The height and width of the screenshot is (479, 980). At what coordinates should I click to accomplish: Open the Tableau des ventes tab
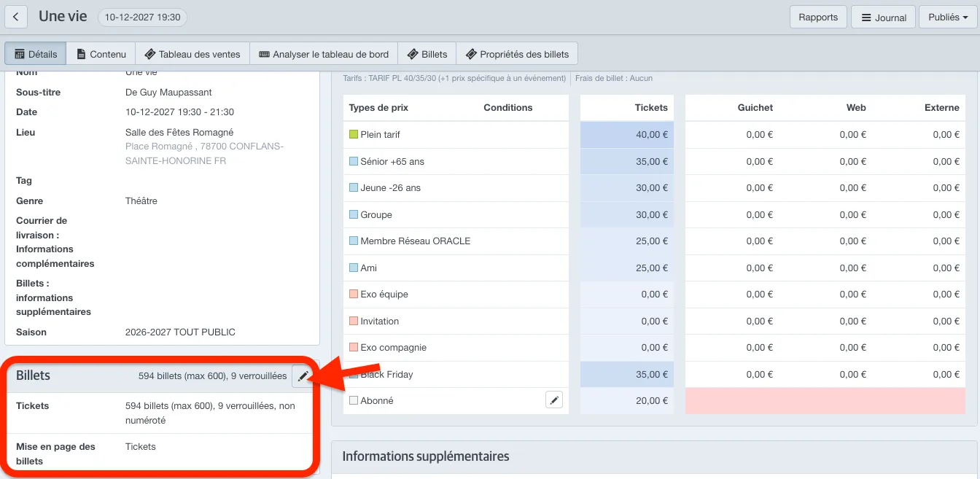tap(192, 54)
